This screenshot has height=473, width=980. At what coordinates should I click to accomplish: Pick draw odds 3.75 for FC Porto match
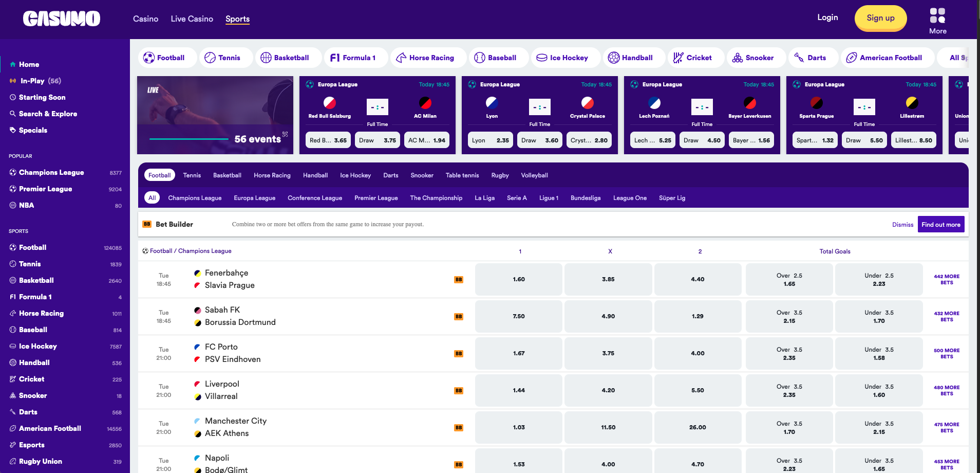point(608,353)
